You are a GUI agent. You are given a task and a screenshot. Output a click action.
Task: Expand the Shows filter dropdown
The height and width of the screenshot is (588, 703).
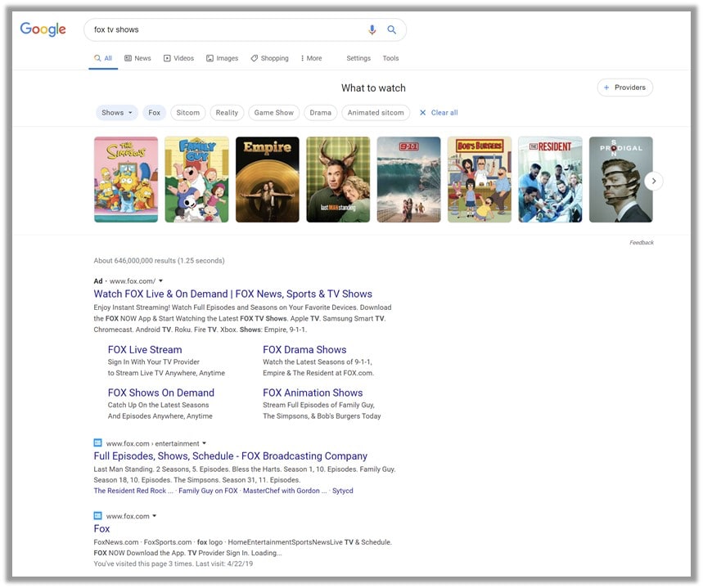pyautogui.click(x=116, y=113)
